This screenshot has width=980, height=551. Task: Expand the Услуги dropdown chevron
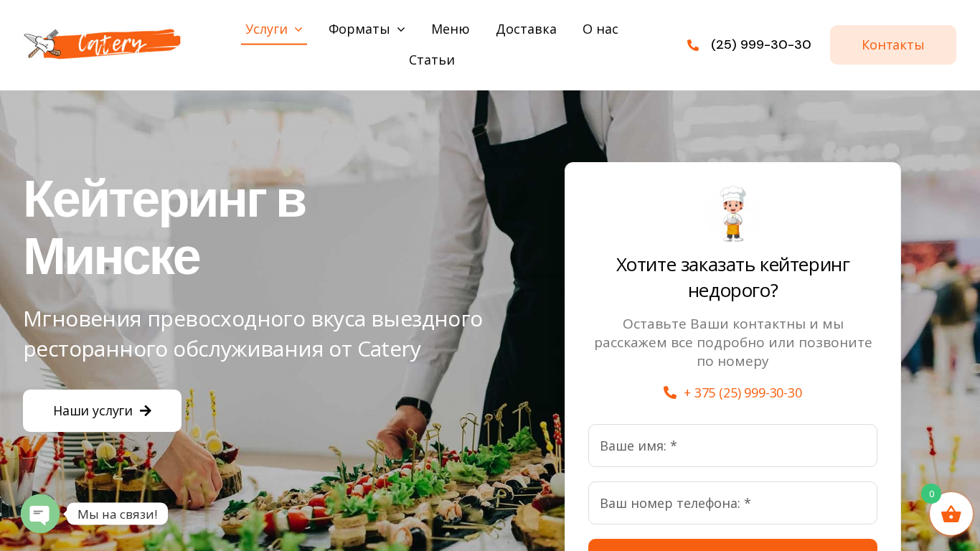[x=298, y=29]
